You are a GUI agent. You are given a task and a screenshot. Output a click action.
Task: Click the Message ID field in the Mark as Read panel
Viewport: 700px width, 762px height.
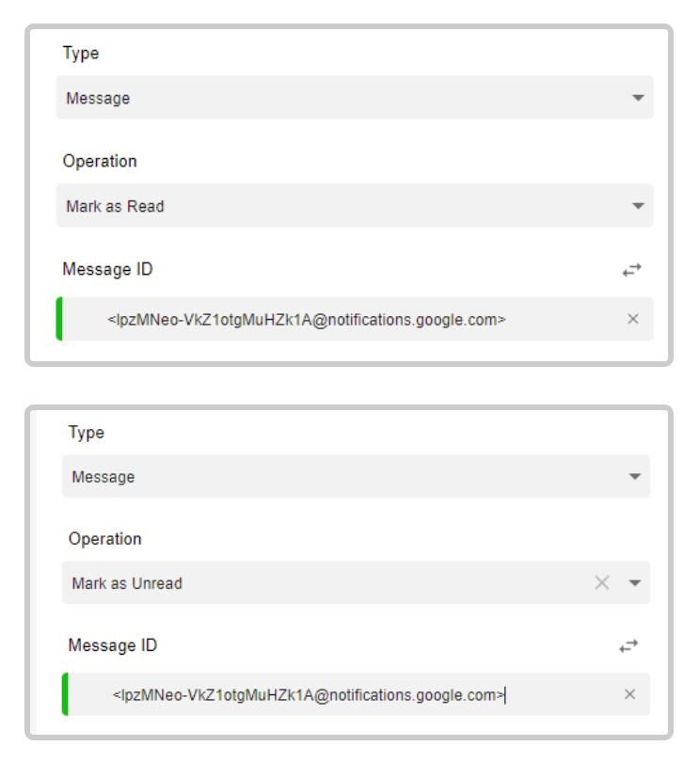tap(355, 319)
